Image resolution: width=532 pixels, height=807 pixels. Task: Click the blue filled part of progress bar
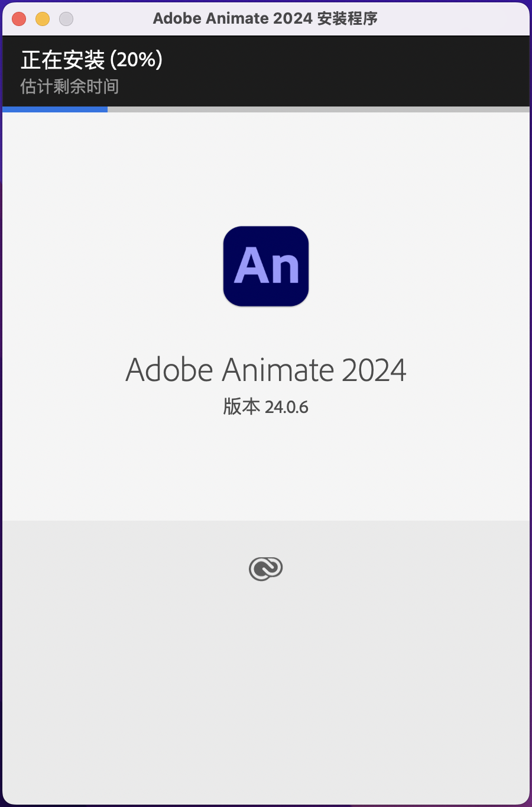point(55,109)
